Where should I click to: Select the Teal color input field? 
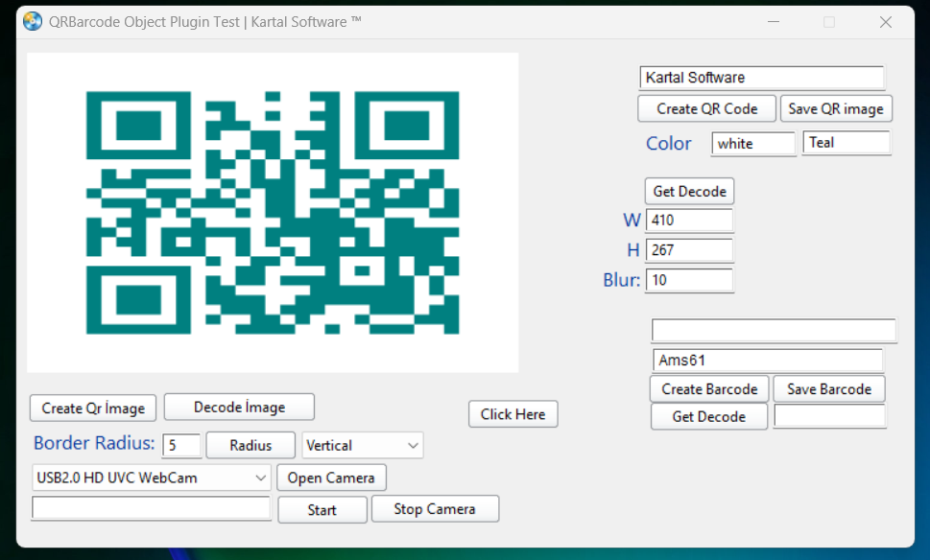pyautogui.click(x=846, y=143)
